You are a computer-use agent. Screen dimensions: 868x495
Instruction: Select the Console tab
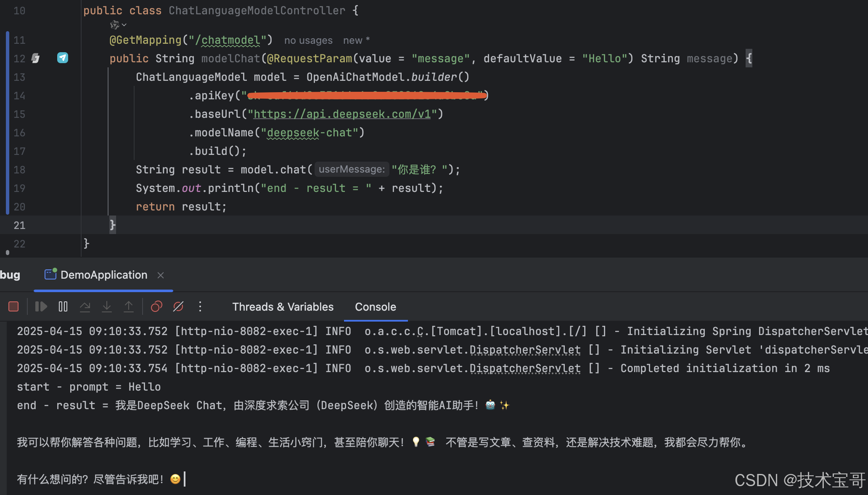click(375, 307)
